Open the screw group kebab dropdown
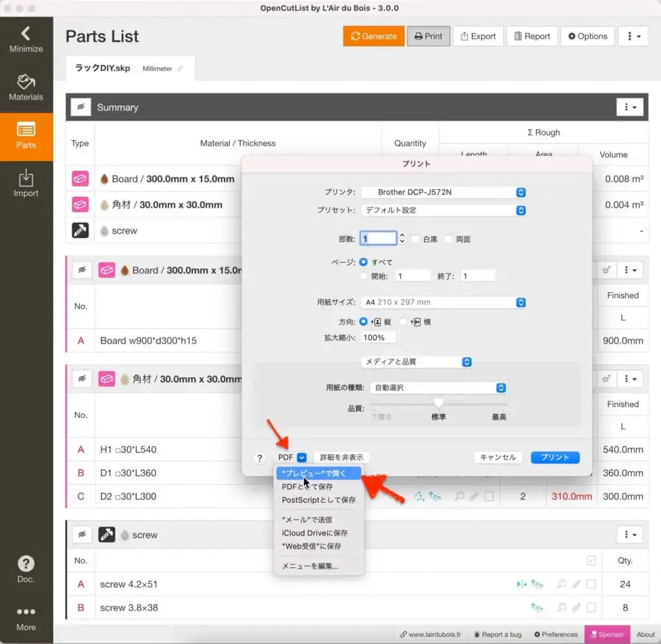Image resolution: width=661 pixels, height=644 pixels. (x=630, y=534)
